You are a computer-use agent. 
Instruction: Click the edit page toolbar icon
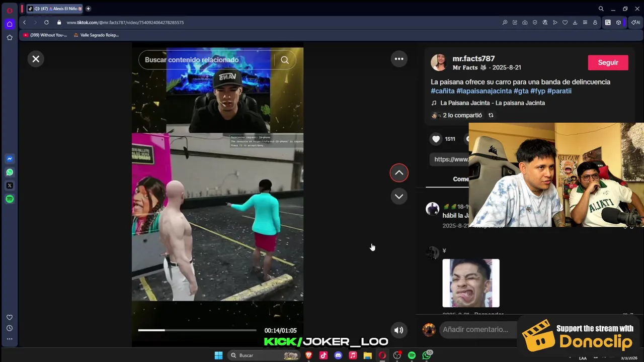point(515,23)
